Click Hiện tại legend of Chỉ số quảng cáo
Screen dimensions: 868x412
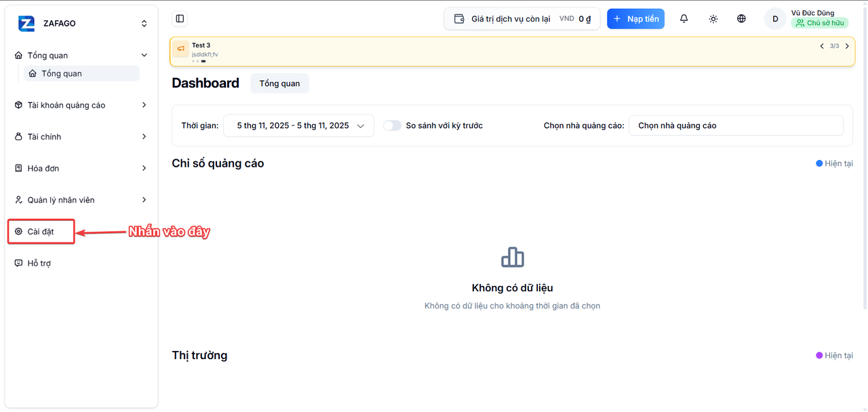[834, 163]
